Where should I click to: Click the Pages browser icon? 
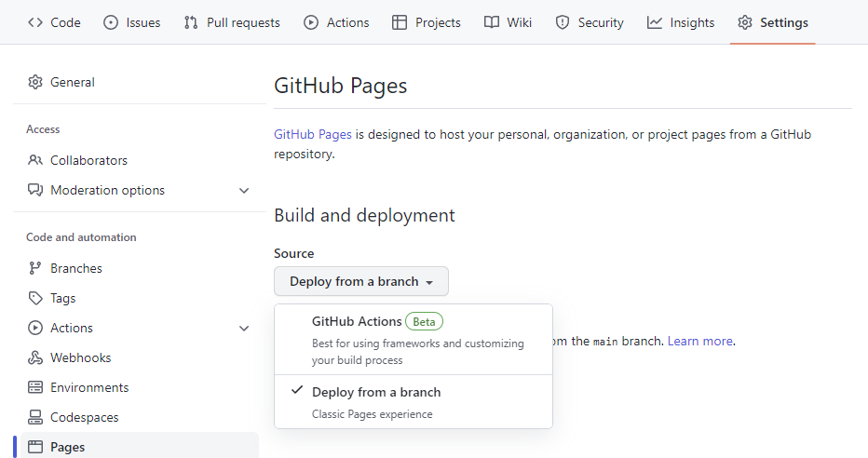click(35, 447)
